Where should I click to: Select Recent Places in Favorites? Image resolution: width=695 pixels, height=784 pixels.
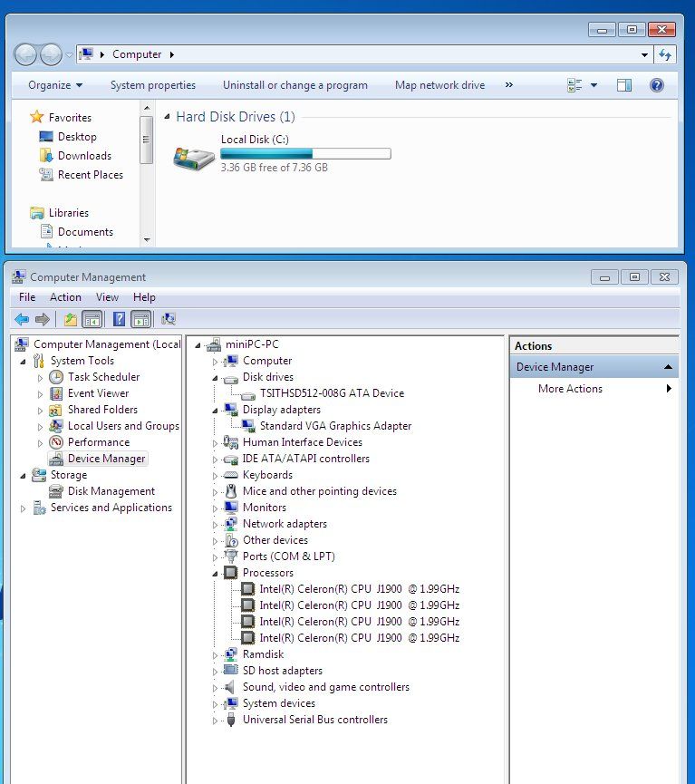90,175
